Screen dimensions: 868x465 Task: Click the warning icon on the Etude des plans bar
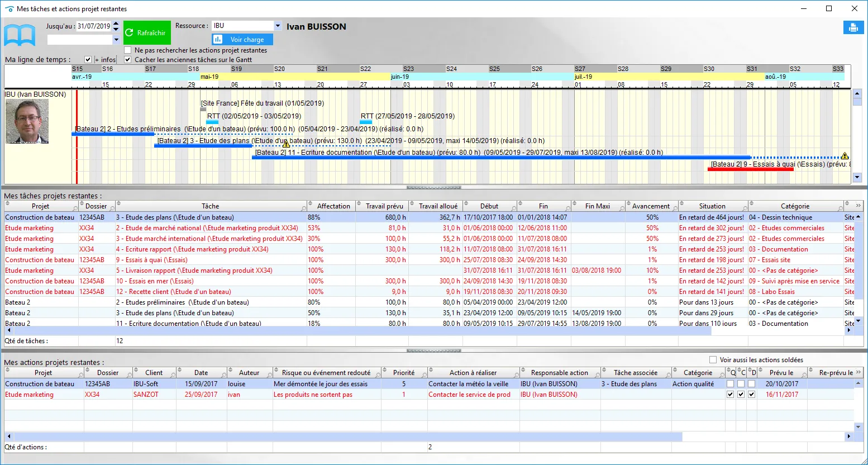(286, 144)
